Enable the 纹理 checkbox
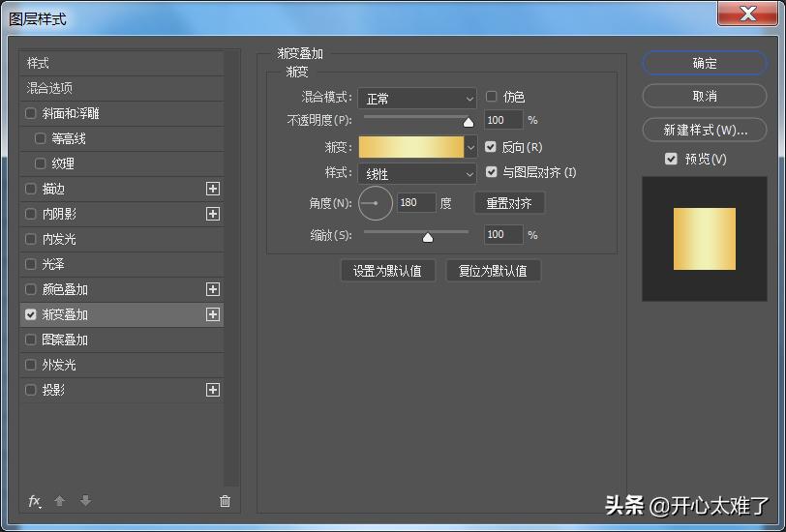The width and height of the screenshot is (786, 532). 40,163
